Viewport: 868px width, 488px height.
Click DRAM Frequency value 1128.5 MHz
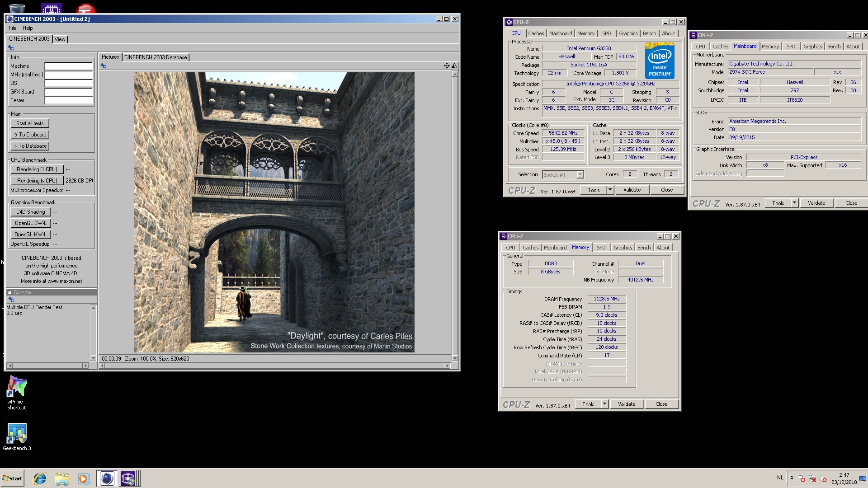coord(607,299)
